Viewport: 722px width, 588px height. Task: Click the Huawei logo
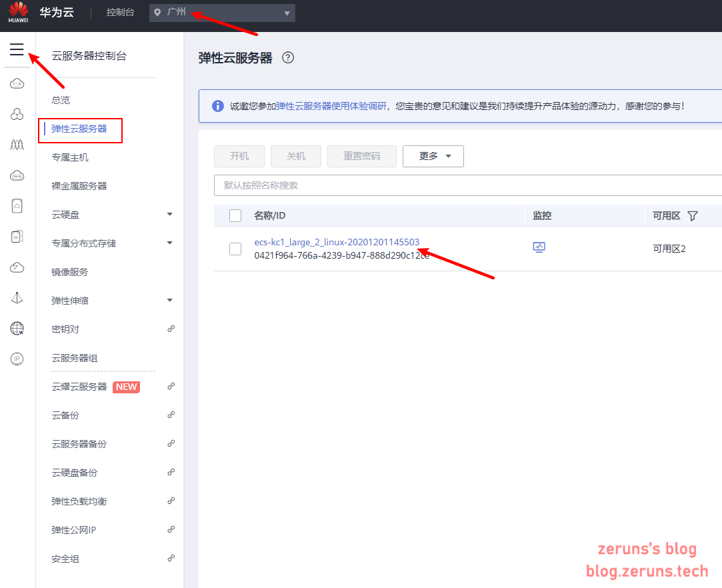pos(19,13)
